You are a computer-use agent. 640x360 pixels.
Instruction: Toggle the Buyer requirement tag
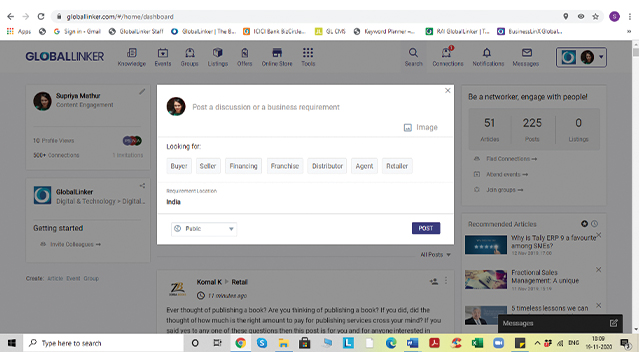pyautogui.click(x=179, y=166)
